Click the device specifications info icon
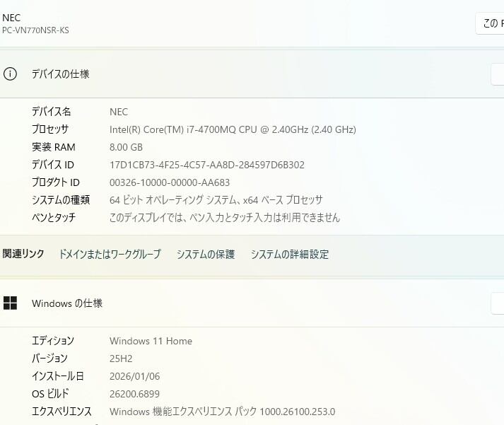 tap(10, 74)
